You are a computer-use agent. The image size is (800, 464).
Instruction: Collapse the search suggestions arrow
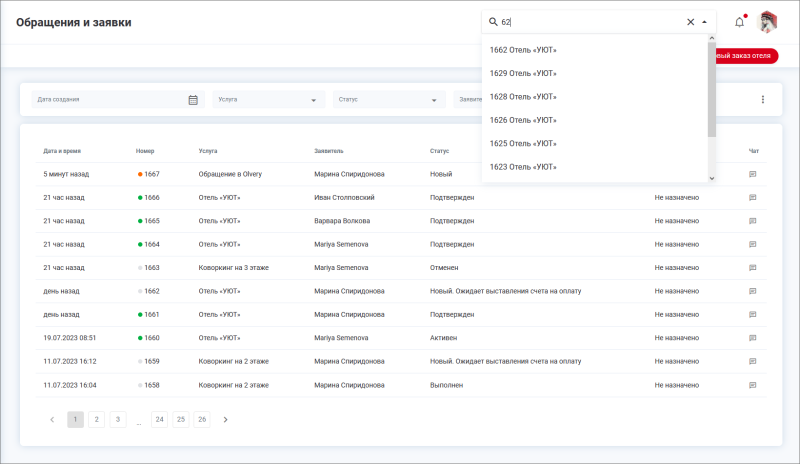pyautogui.click(x=705, y=22)
